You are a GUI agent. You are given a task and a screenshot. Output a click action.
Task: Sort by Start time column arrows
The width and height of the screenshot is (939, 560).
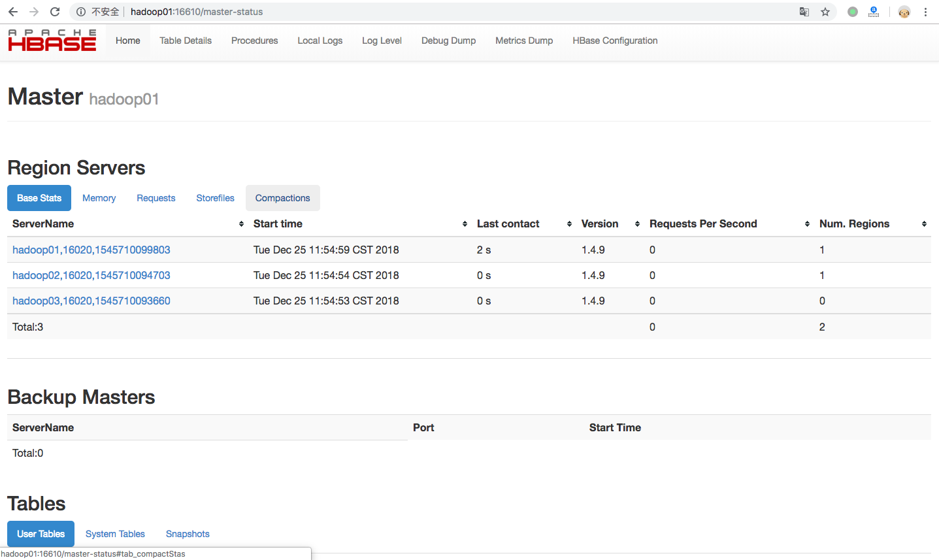click(x=465, y=224)
